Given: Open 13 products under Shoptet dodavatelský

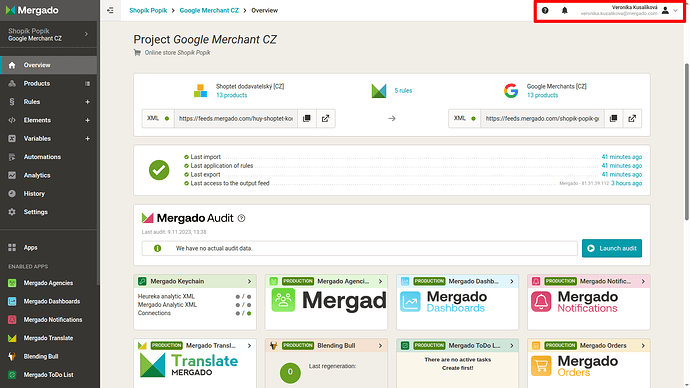Looking at the screenshot, I should point(231,95).
